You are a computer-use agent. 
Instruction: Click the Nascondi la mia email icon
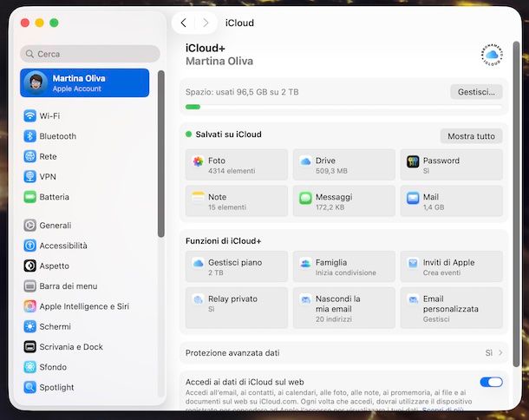pos(305,299)
